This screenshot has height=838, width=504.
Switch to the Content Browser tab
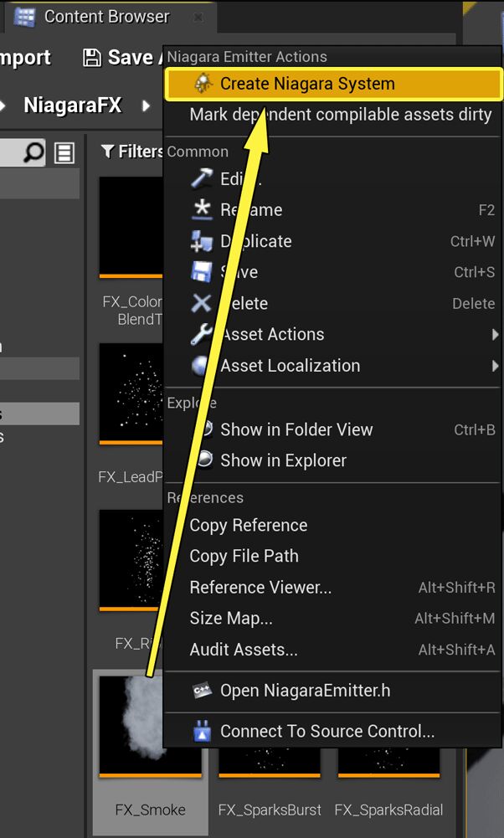pyautogui.click(x=105, y=17)
